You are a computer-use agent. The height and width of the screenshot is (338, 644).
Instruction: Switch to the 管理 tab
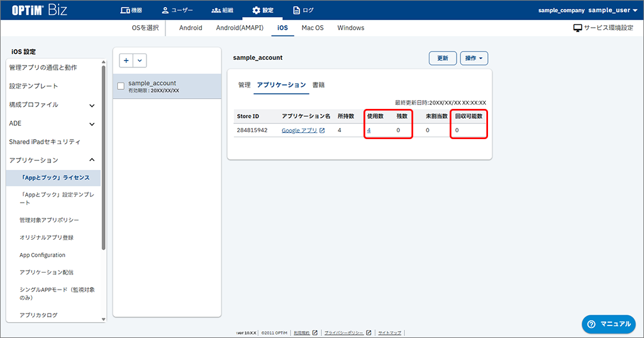(x=245, y=85)
